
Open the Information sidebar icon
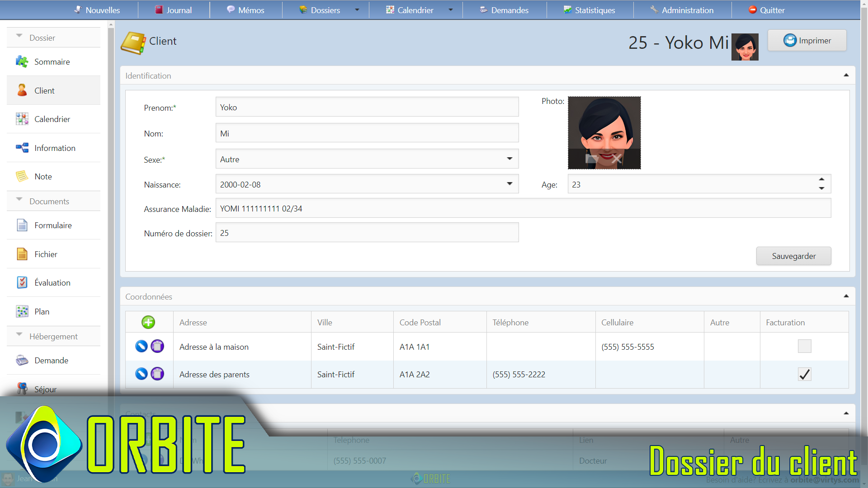tap(22, 148)
